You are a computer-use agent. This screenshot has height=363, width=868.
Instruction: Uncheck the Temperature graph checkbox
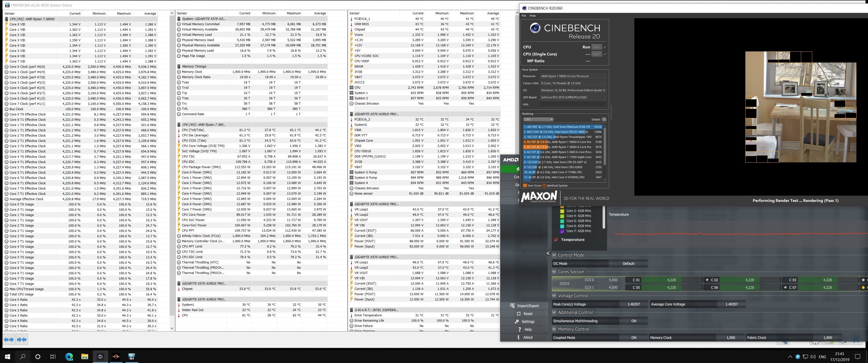tap(556, 240)
